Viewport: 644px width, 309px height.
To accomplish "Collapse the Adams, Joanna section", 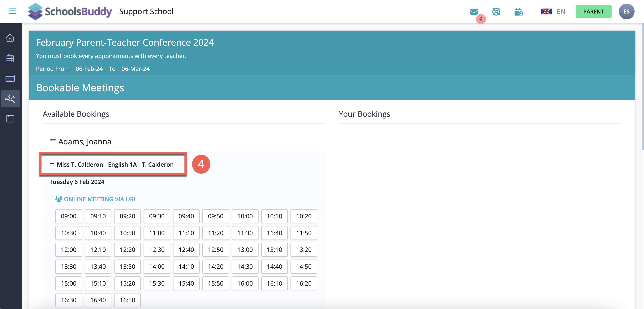I will 53,141.
